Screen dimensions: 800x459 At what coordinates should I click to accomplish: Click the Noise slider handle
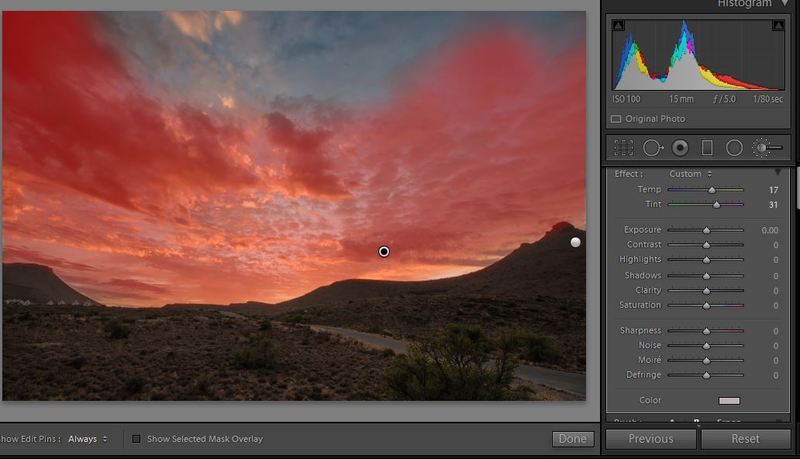(707, 346)
